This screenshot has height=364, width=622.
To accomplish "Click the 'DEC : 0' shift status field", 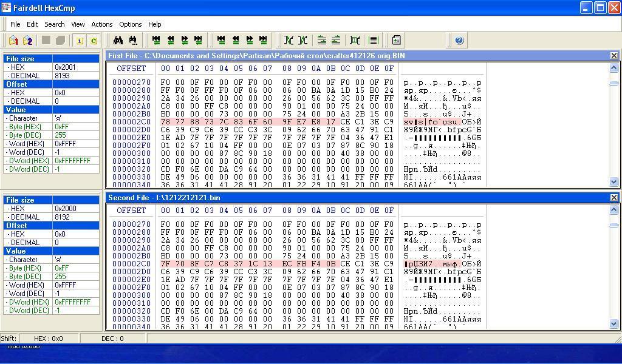I will click(113, 339).
